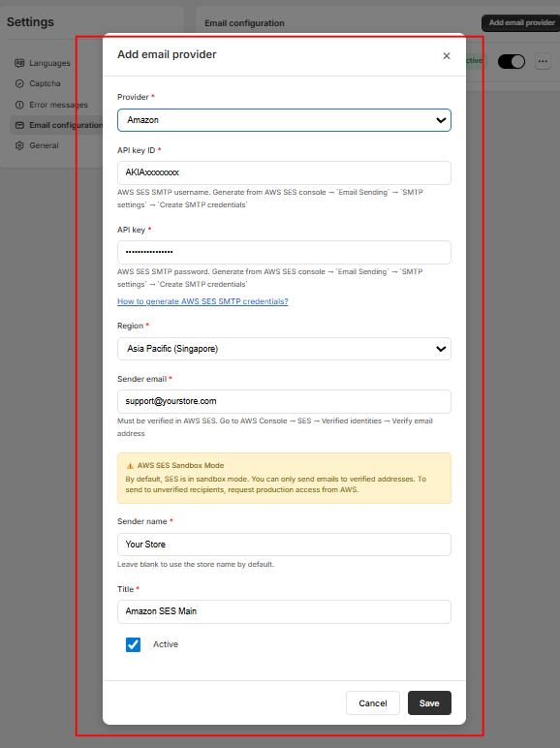Click the General gear icon
The height and width of the screenshot is (748, 560).
point(19,145)
